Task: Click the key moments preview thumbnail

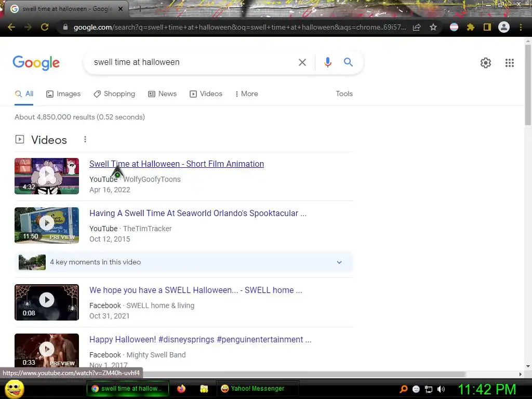Action: 32,262
